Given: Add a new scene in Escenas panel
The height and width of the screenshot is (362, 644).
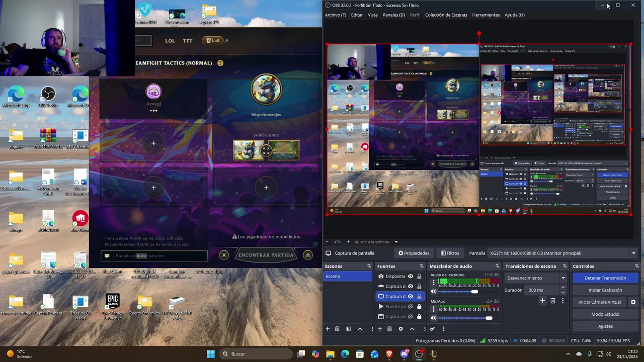Looking at the screenshot, I should pos(328,329).
